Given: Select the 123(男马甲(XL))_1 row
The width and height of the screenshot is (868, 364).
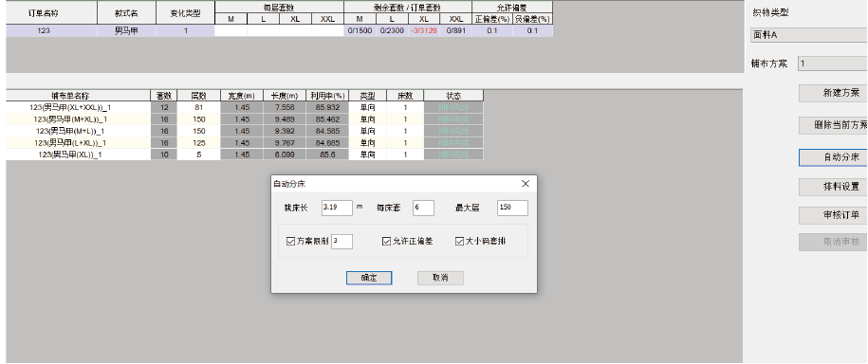Looking at the screenshot, I should [x=245, y=155].
